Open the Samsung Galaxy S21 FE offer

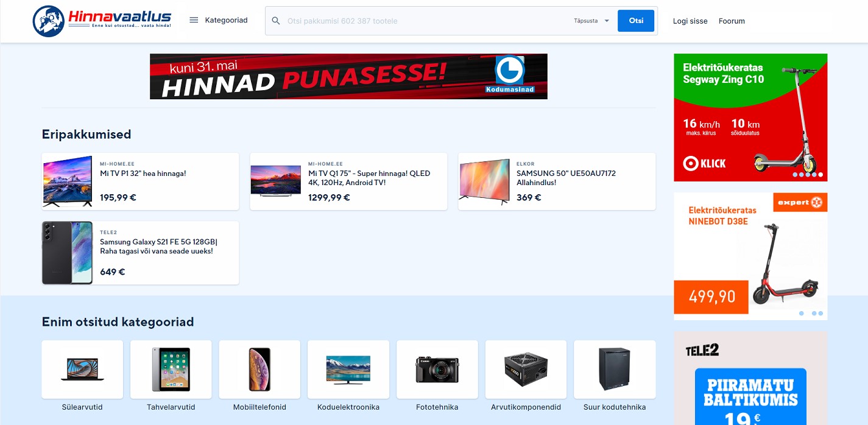(141, 253)
